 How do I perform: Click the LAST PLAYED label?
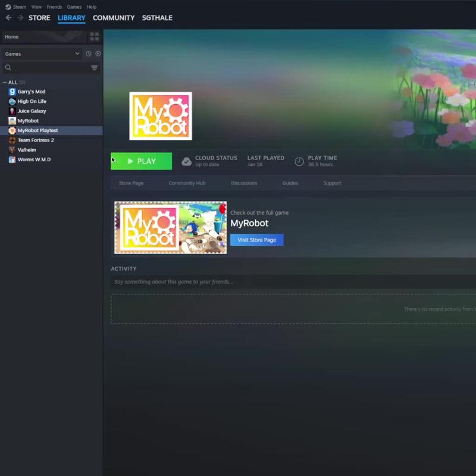tap(265, 158)
